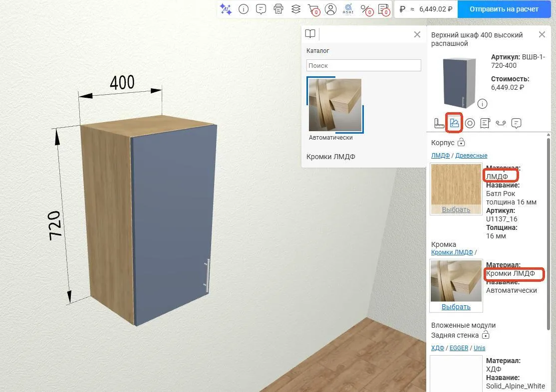This screenshot has width=556, height=392.
Task: Open the ЛМДФ breadcrumb link
Action: 440,155
